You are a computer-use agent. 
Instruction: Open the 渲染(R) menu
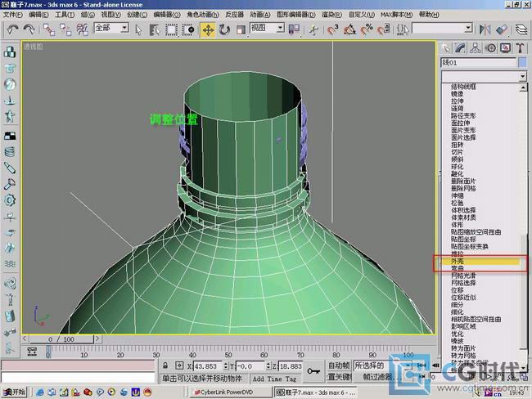331,15
